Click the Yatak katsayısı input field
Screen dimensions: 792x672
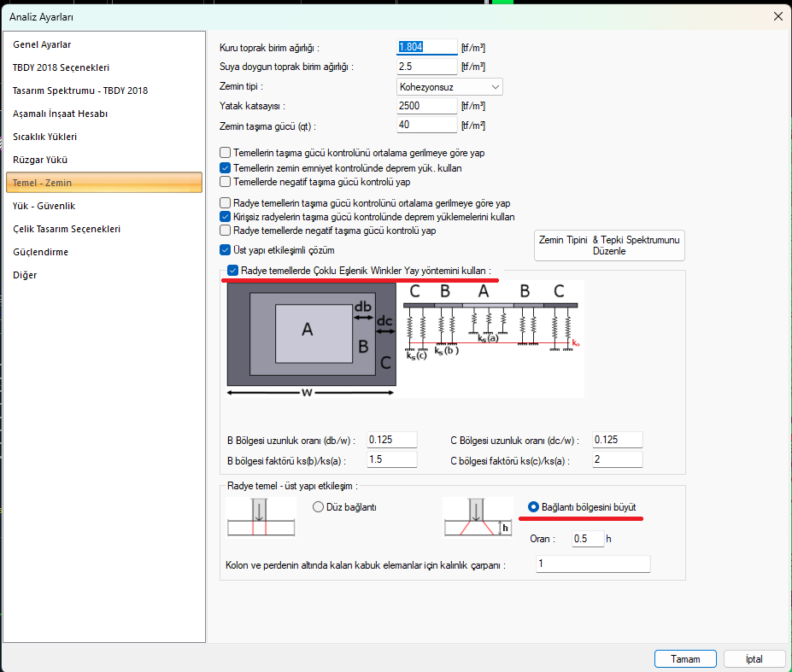[427, 106]
